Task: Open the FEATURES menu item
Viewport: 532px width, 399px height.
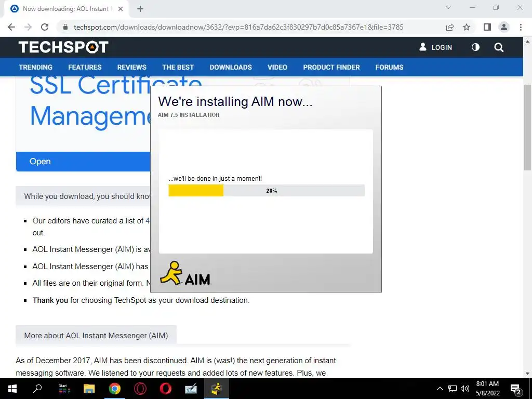Action: pyautogui.click(x=85, y=67)
